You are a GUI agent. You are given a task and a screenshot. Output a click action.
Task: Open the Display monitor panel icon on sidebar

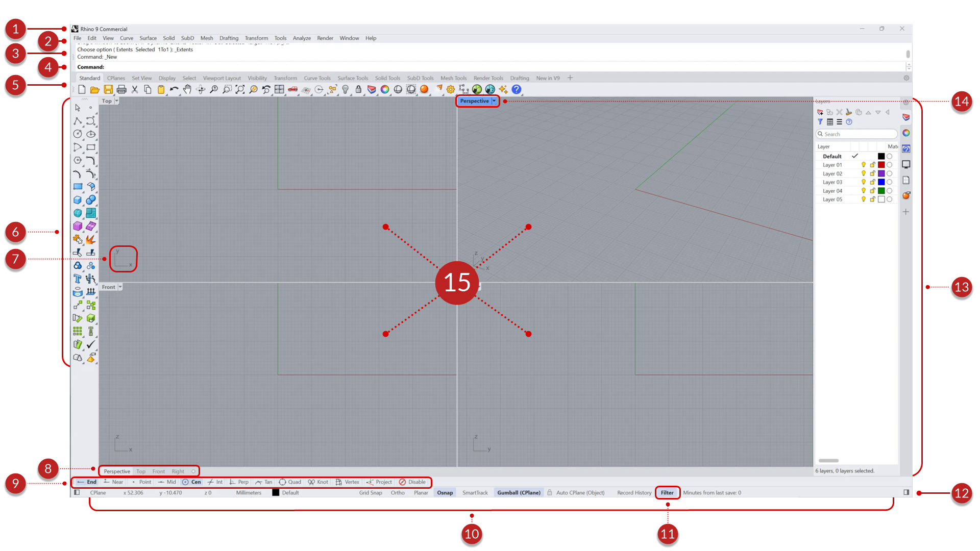coord(906,164)
